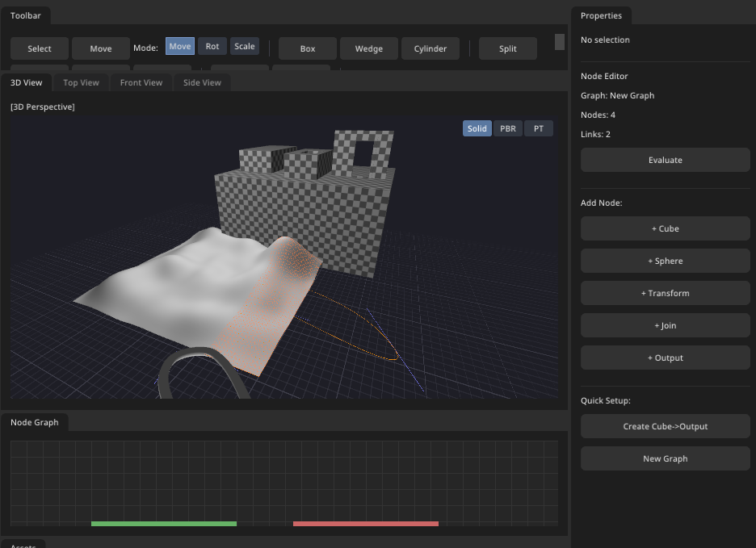Pick the Cylinder primitive tool

pos(430,48)
